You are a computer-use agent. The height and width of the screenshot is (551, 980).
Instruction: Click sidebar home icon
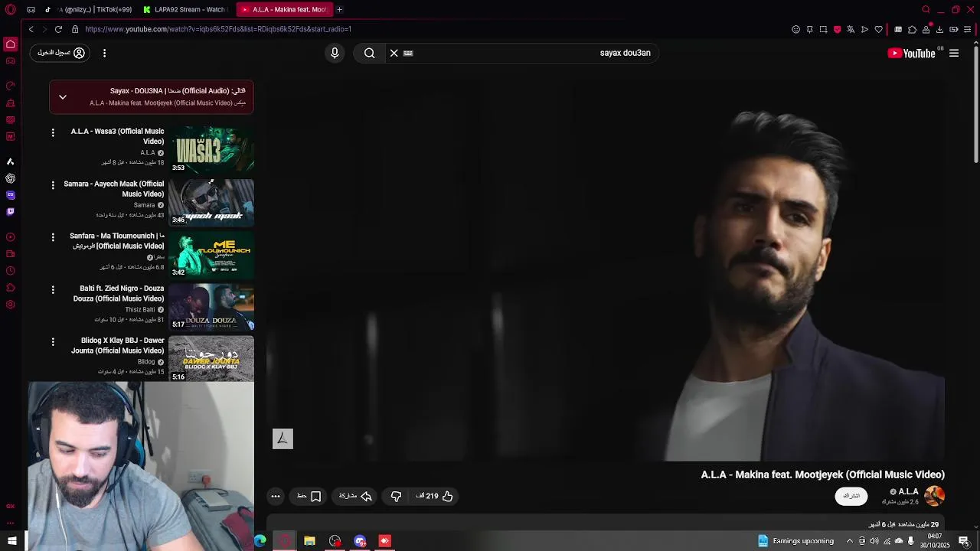[10, 44]
